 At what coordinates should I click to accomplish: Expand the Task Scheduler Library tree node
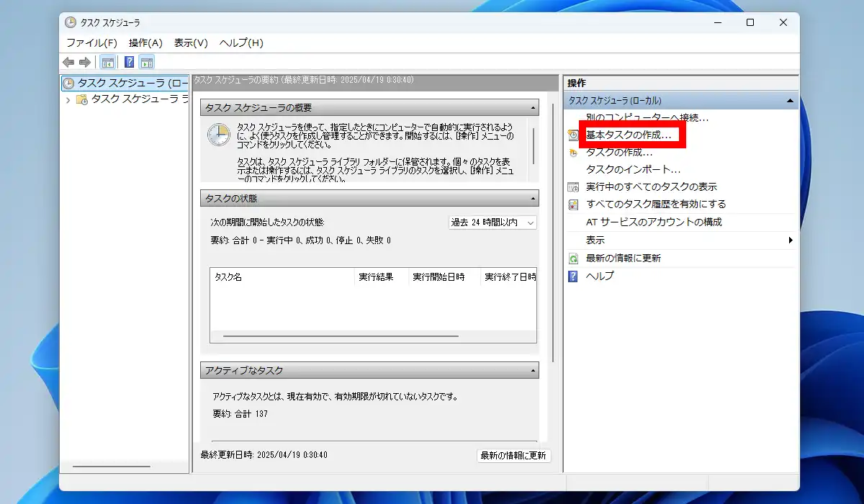pyautogui.click(x=68, y=100)
